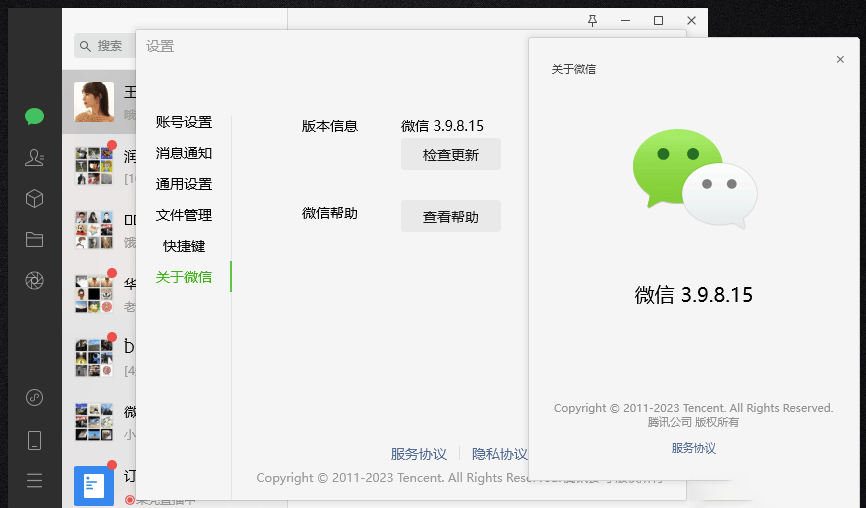Click the search magnifier icon
Viewport: 866px width, 508px height.
85,46
